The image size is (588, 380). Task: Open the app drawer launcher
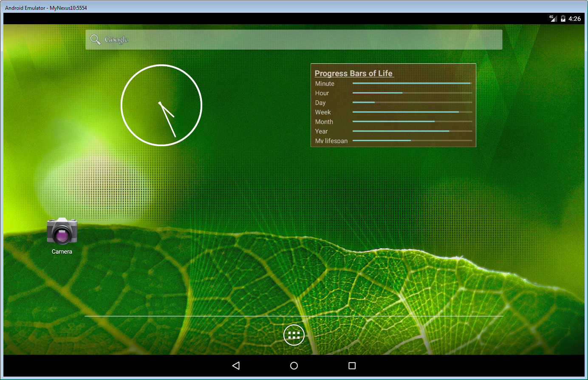coord(294,335)
